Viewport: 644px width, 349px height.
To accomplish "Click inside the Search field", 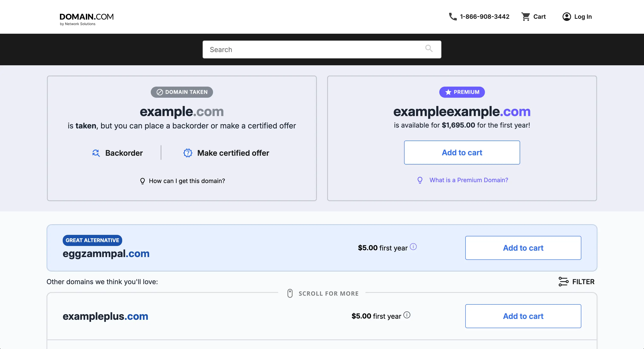I will click(300, 49).
